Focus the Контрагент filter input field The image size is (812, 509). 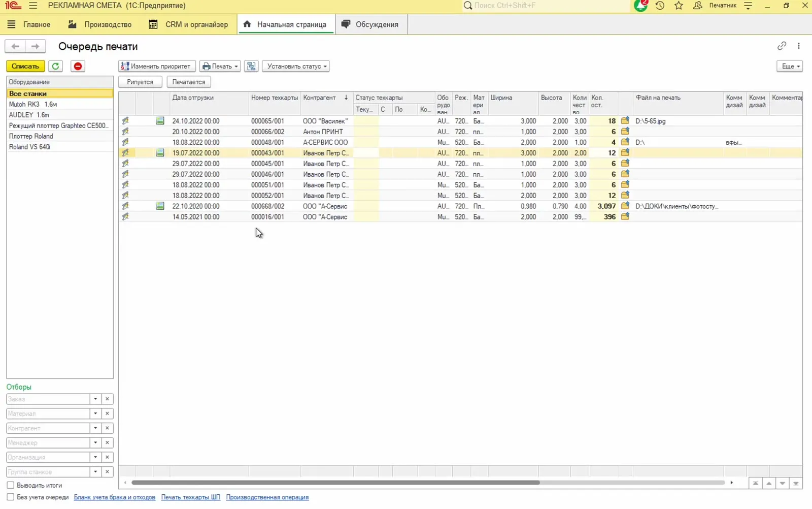tap(48, 428)
